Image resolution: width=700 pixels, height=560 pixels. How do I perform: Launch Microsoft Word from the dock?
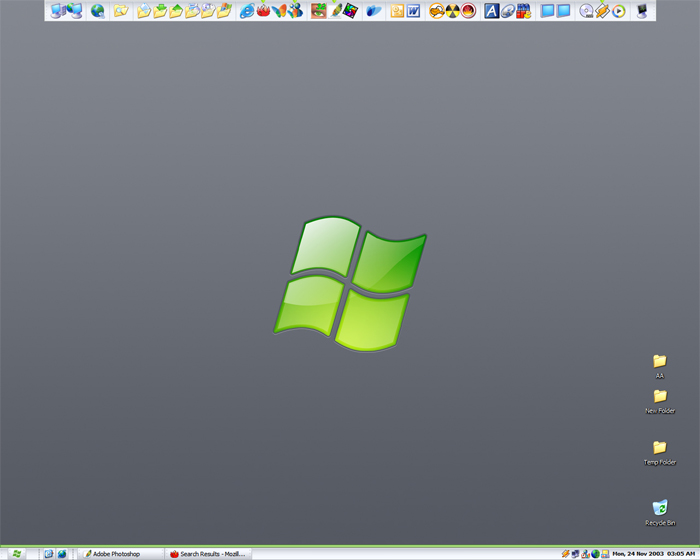(x=413, y=11)
